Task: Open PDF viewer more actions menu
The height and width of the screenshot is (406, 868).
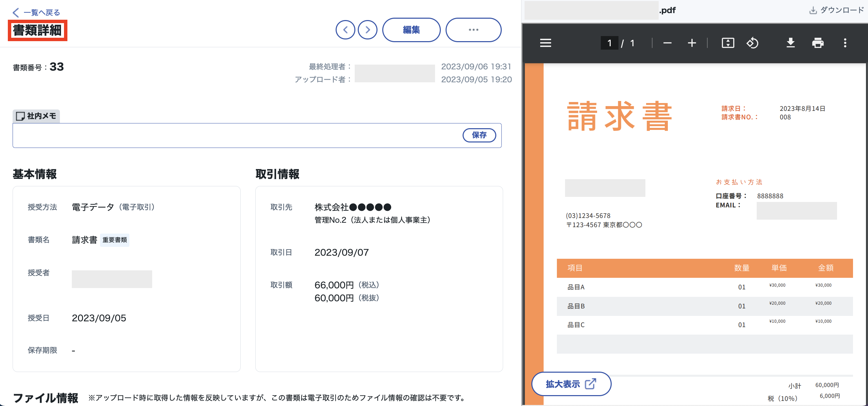Action: [x=845, y=43]
